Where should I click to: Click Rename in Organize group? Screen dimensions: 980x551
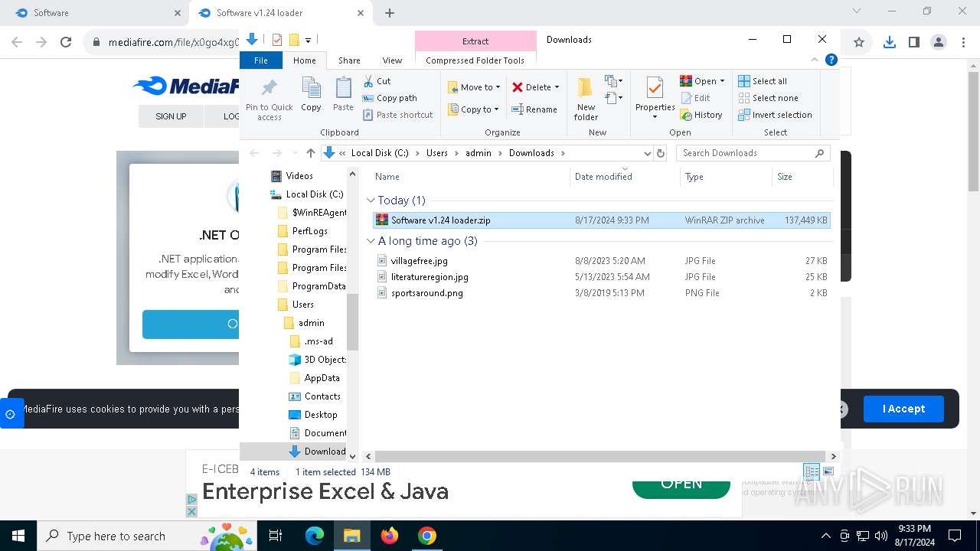tap(534, 109)
